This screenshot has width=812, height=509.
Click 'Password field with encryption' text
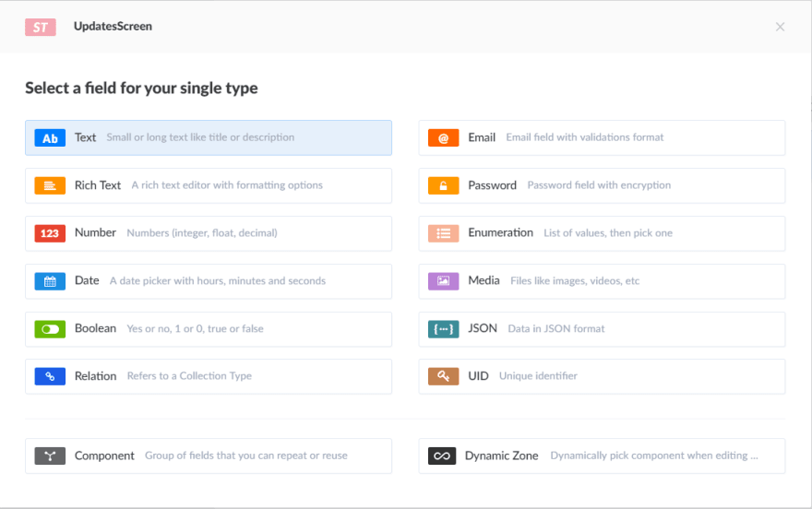(599, 185)
